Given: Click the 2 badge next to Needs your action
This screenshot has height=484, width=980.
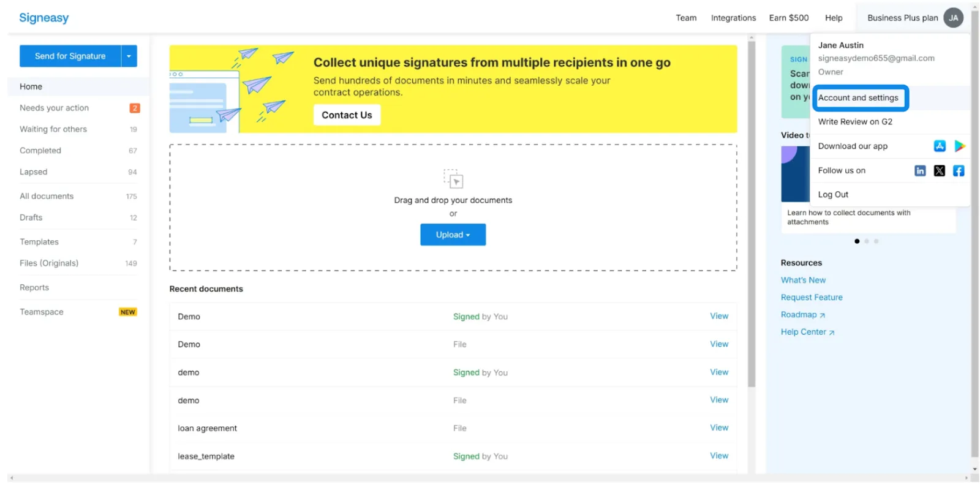Looking at the screenshot, I should [135, 108].
